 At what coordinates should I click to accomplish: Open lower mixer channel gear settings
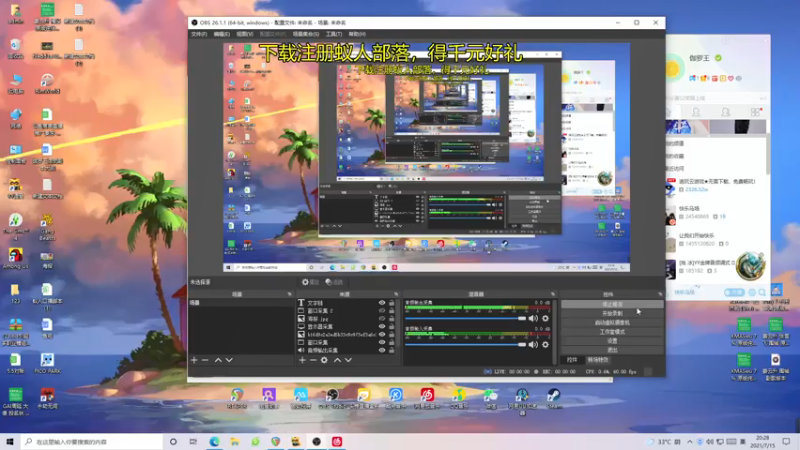tap(545, 344)
